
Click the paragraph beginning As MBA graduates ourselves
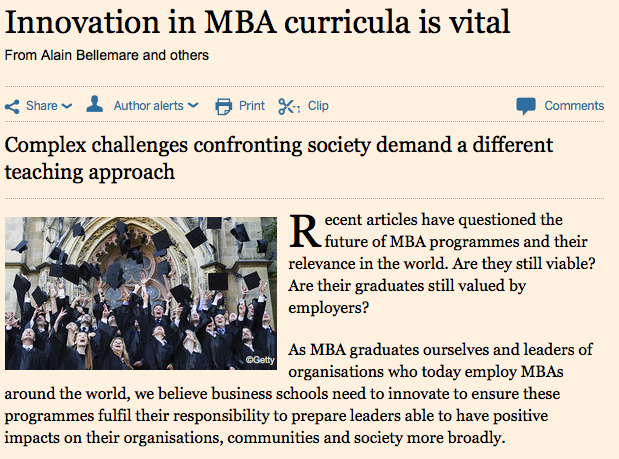coord(299,394)
